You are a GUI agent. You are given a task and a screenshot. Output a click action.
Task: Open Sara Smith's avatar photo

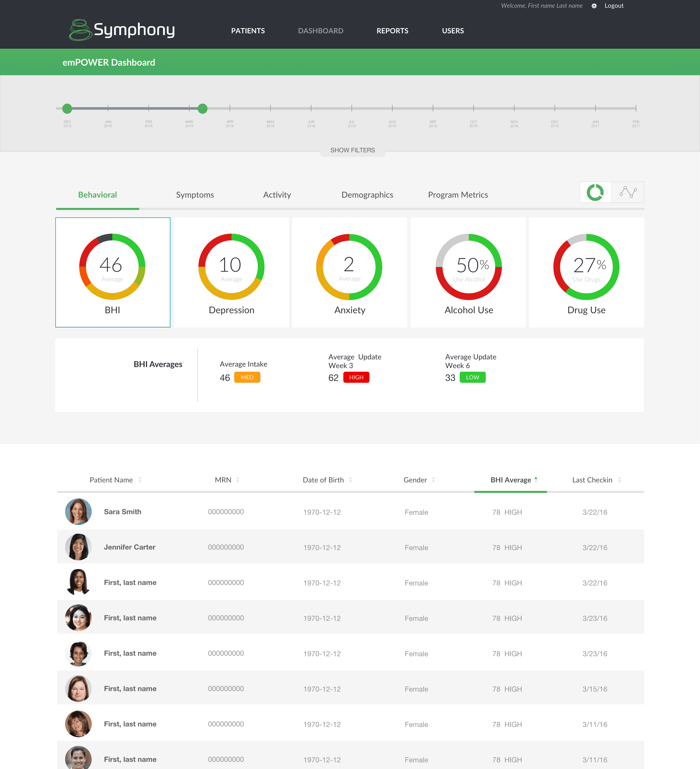pos(79,512)
